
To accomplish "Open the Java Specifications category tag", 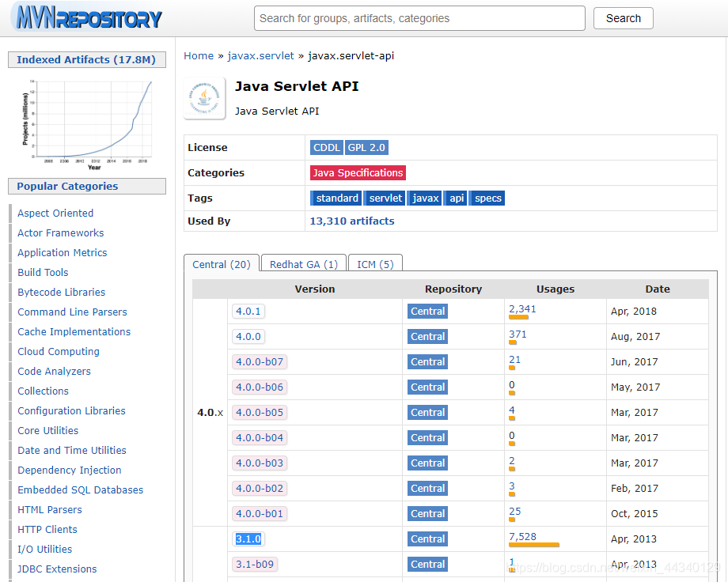I will (x=358, y=172).
